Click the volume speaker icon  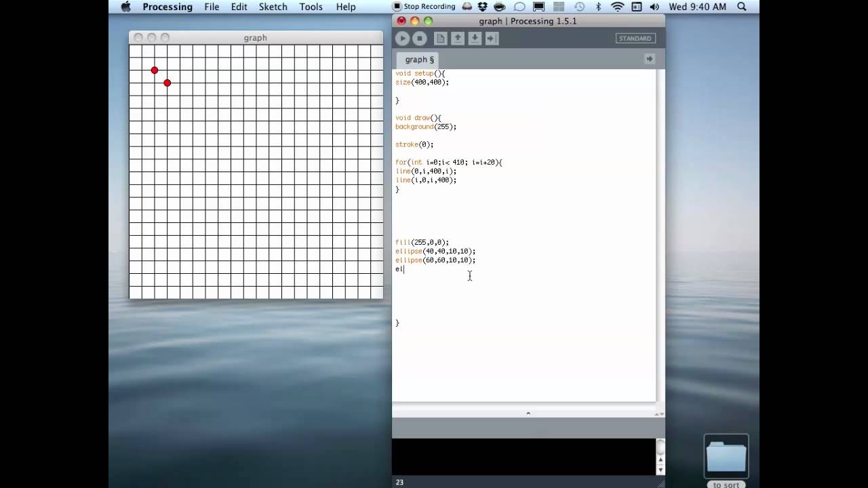pyautogui.click(x=654, y=7)
